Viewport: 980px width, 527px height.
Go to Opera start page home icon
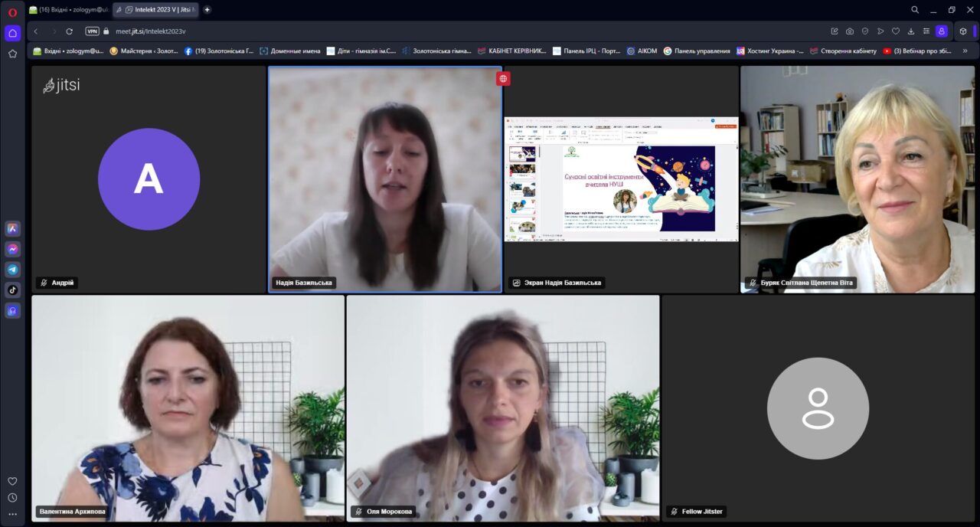[x=12, y=33]
